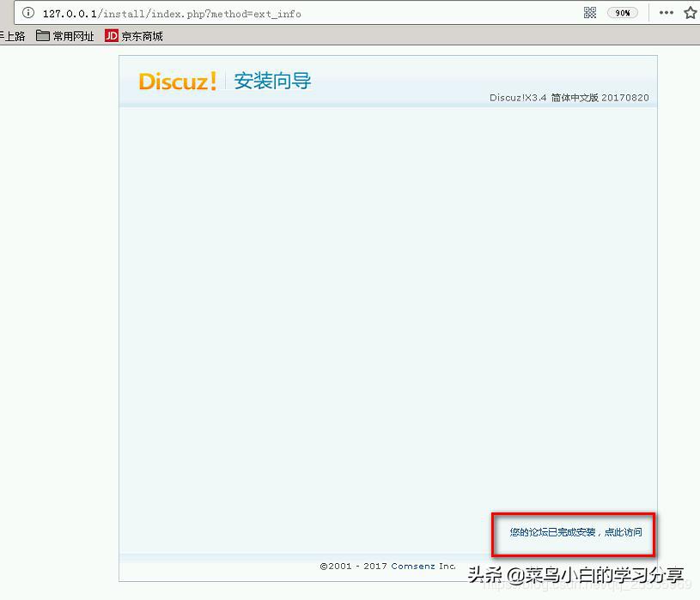Click the 您的论坛已完成安装，点此访问 link

pos(576,531)
